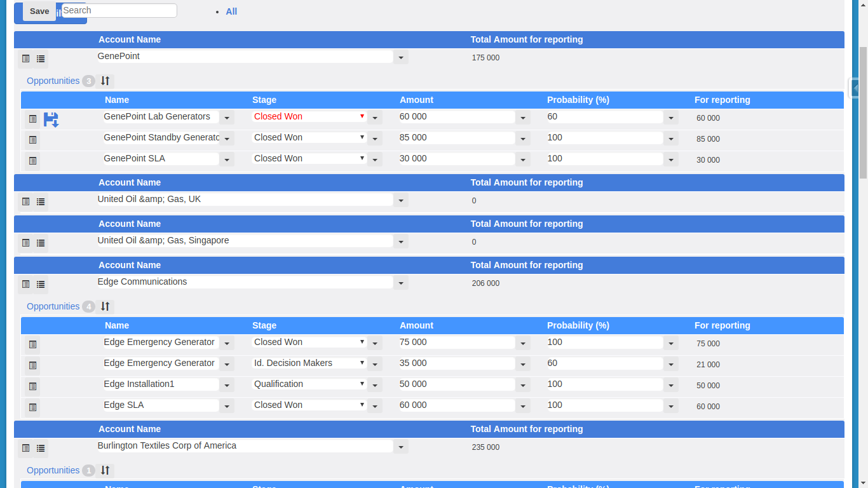Open Burlington Textiles Opportunities link
This screenshot has width=868, height=488.
[53, 470]
